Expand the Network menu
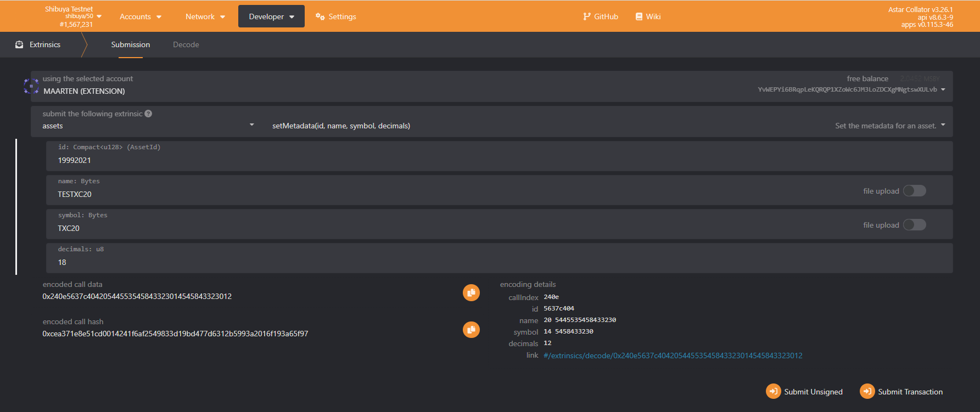The height and width of the screenshot is (412, 980). (x=205, y=16)
